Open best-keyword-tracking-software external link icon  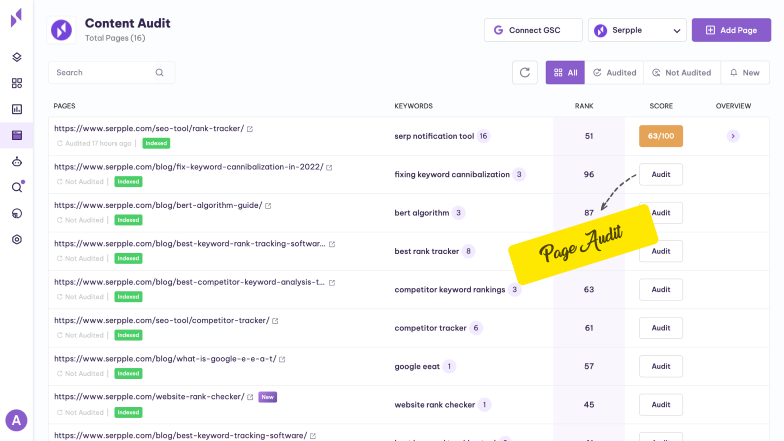[313, 436]
